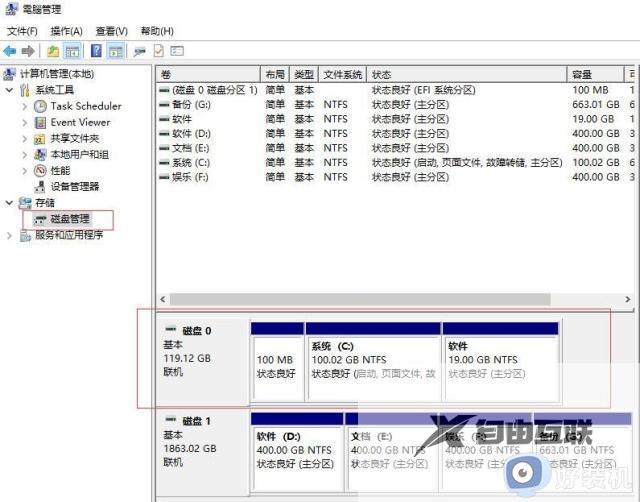Image resolution: width=640 pixels, height=502 pixels.
Task: Click the Back arrow toolbar icon
Action: click(10, 51)
